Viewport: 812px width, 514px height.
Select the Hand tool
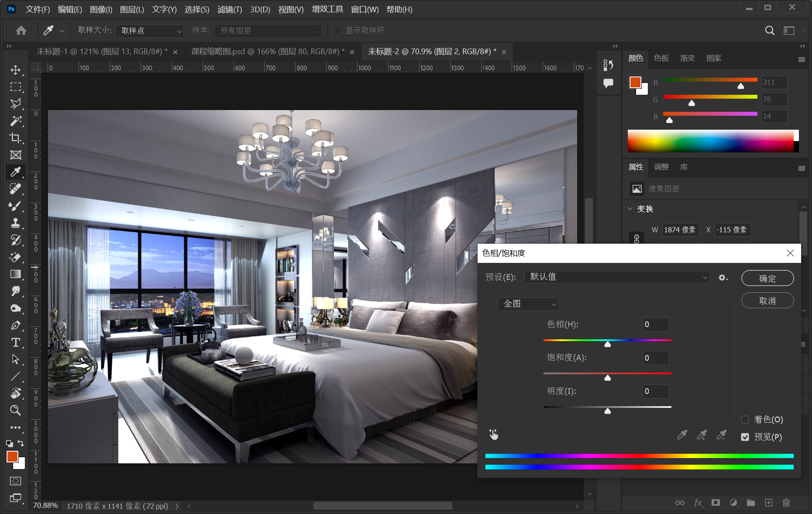tap(16, 393)
